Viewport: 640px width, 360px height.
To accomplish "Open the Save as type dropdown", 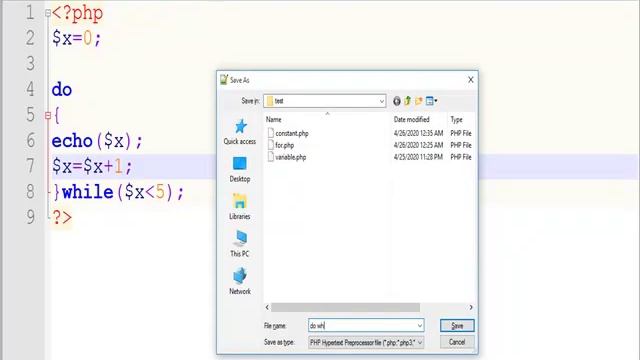I will 366,342.
